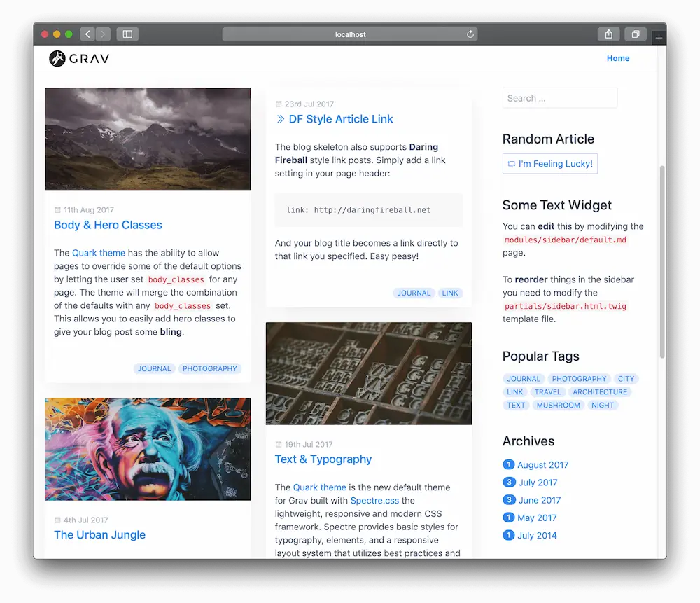Add a new tab with plus icon

point(659,39)
